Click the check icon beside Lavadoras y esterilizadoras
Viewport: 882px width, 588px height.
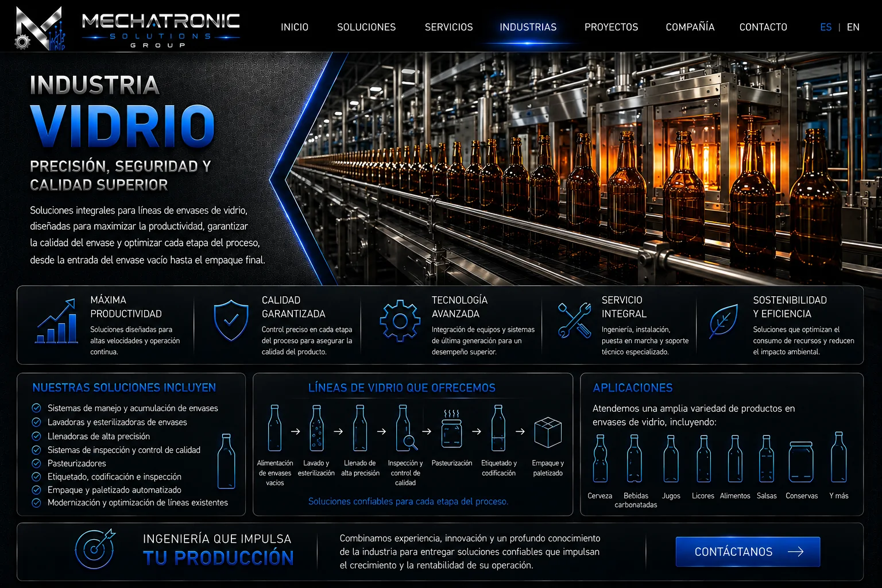click(x=36, y=421)
